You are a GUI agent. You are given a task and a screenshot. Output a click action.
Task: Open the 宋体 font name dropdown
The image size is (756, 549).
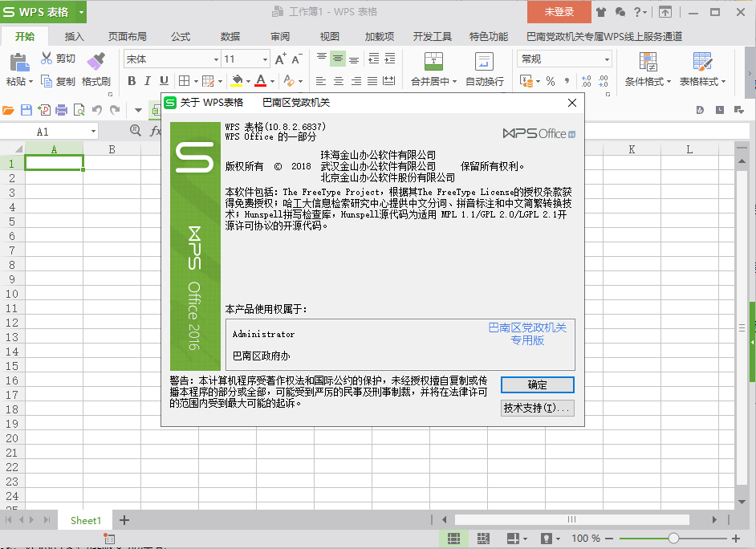tap(216, 59)
